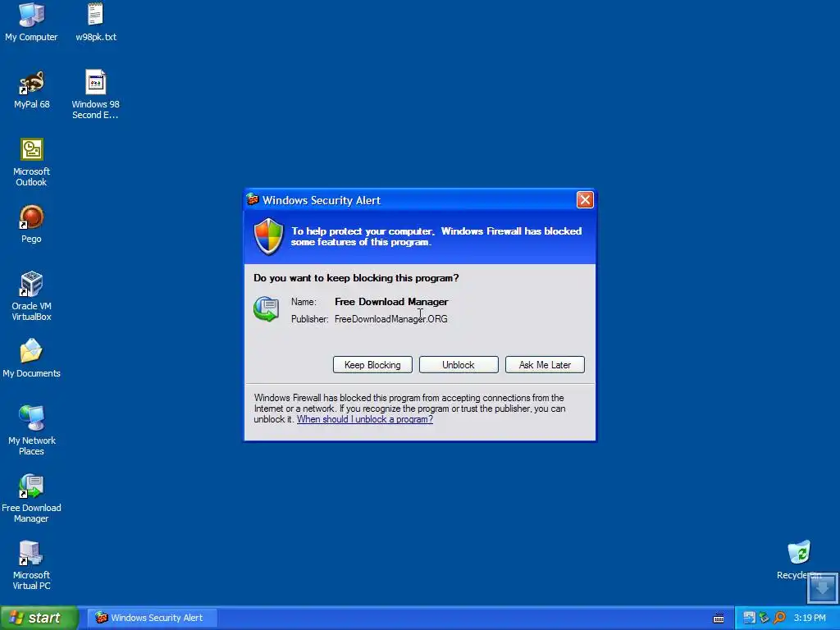Open the Start menu
The height and width of the screenshot is (630, 840).
click(x=39, y=618)
